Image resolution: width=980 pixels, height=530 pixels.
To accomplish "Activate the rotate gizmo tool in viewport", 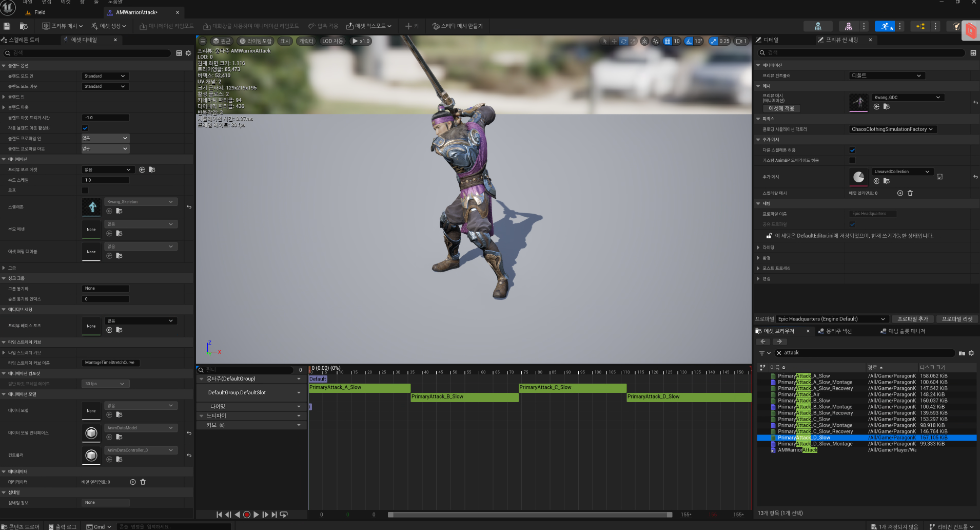I will [x=623, y=41].
